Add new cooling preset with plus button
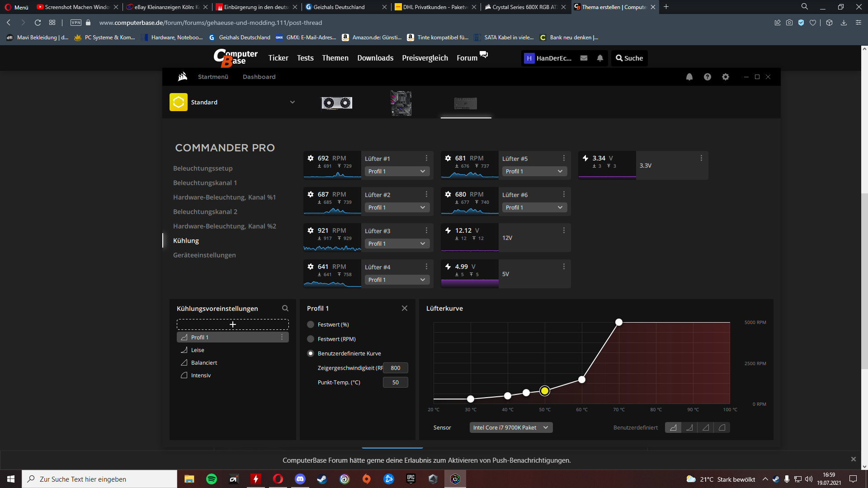The image size is (868, 488). 232,324
